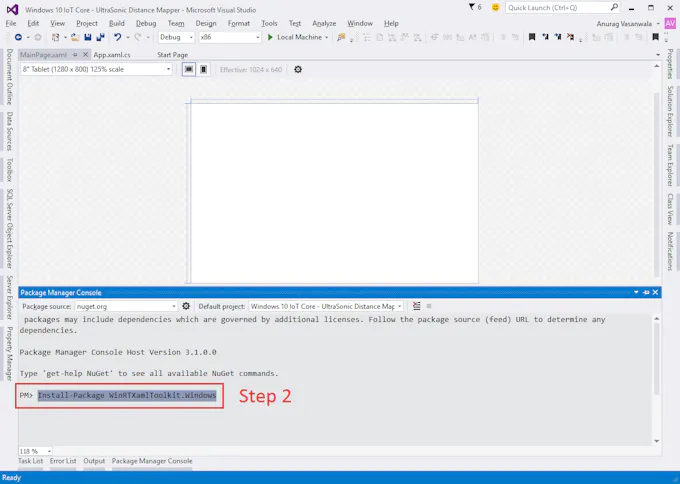Open the Default project dropdown
The image size is (680, 484).
pos(326,306)
